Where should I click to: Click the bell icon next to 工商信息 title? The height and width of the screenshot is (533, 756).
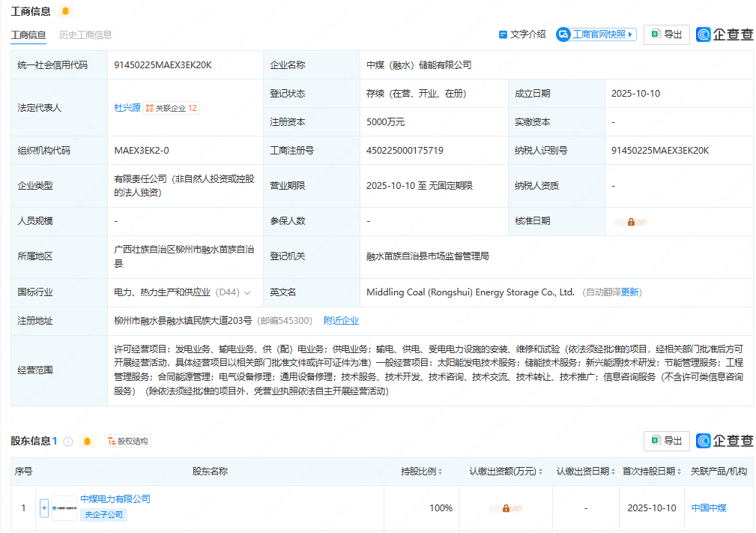click(x=66, y=11)
